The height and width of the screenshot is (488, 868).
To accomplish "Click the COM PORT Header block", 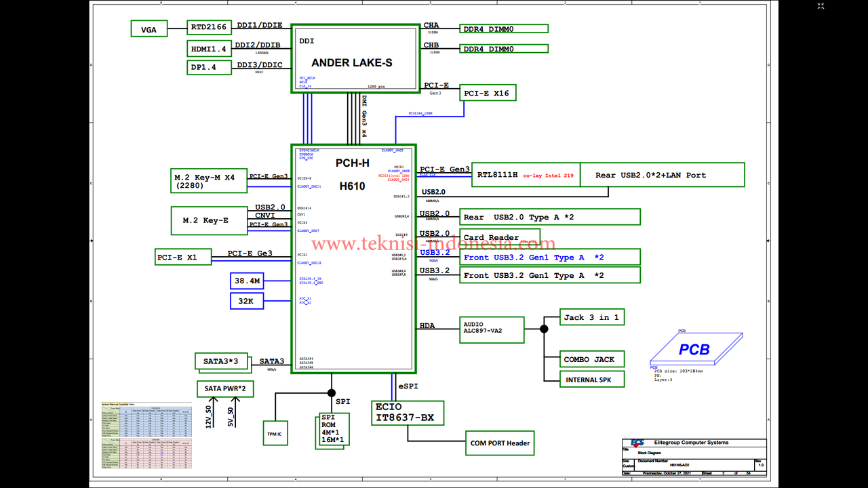I will tap(500, 443).
